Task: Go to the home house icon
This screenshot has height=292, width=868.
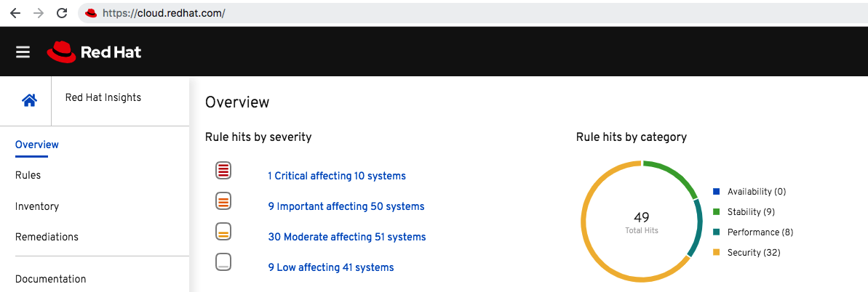Action: 29,101
